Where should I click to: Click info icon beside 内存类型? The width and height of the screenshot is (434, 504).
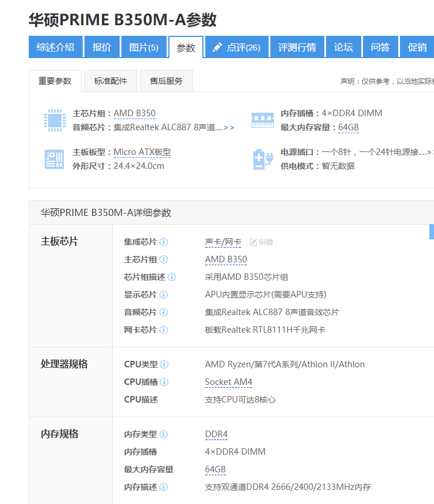164,434
